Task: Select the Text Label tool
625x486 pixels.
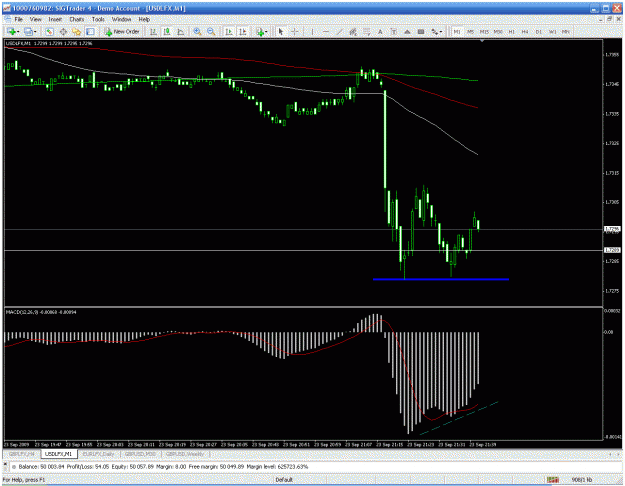Action: [x=393, y=31]
